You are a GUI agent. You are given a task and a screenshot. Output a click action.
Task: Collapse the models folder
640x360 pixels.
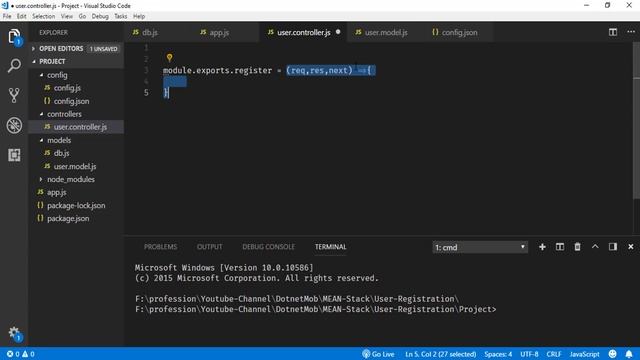[76, 140]
